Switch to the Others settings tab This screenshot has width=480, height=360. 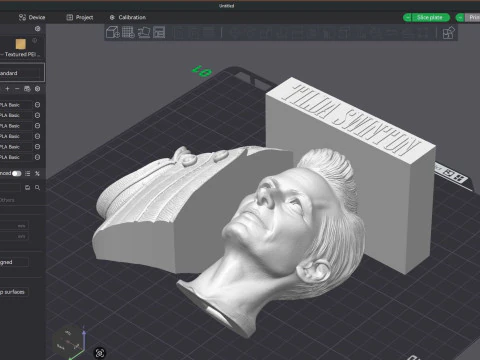coord(7,200)
